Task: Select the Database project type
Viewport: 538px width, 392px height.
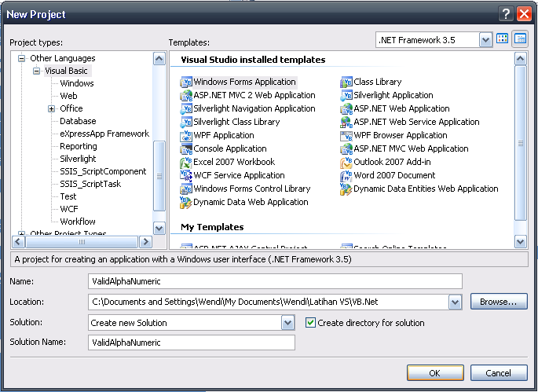Action: [78, 121]
